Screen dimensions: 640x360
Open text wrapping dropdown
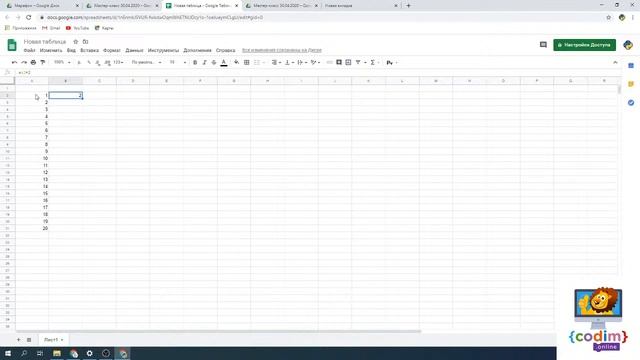(302, 62)
